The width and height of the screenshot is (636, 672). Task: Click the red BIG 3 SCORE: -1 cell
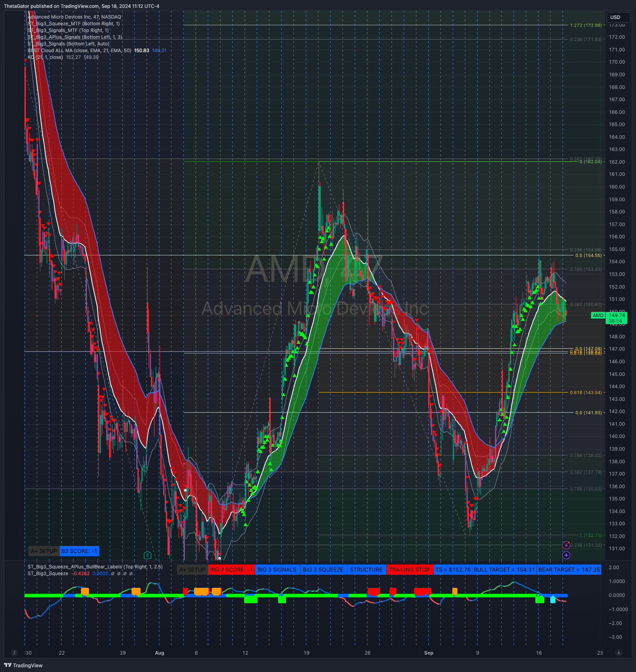pos(231,570)
